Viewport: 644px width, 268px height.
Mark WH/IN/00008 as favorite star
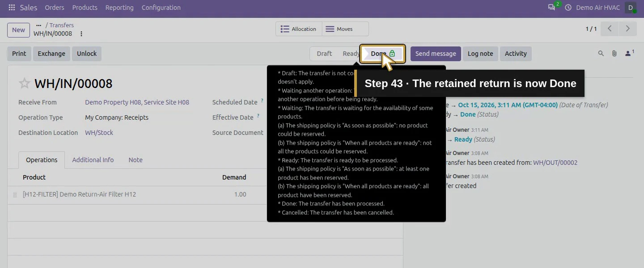click(24, 84)
